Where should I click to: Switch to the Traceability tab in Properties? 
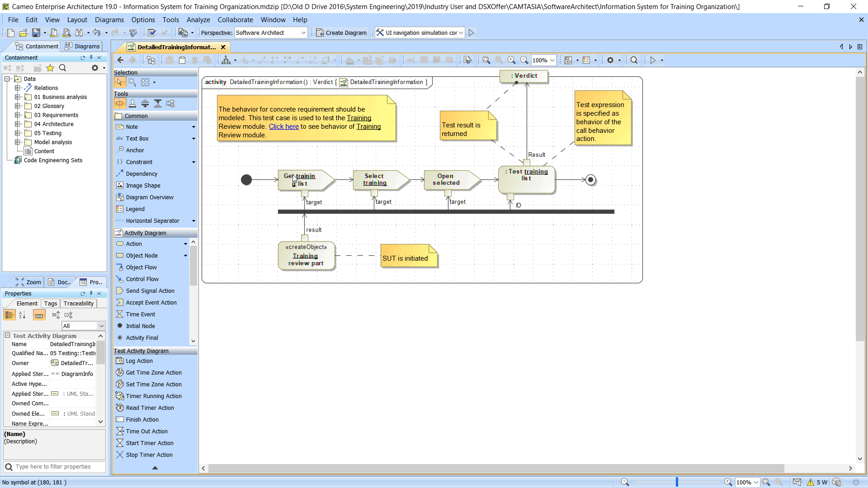78,303
